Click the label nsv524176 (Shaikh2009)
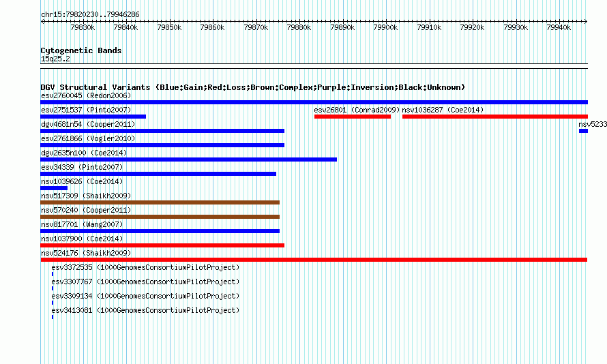The width and height of the screenshot is (607, 364). 86,253
